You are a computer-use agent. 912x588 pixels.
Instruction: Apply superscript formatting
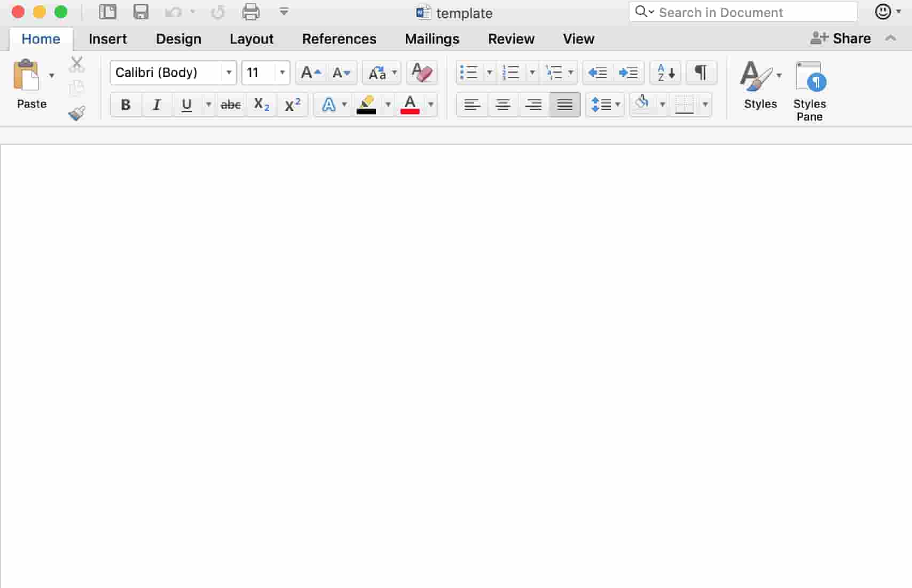(x=293, y=105)
